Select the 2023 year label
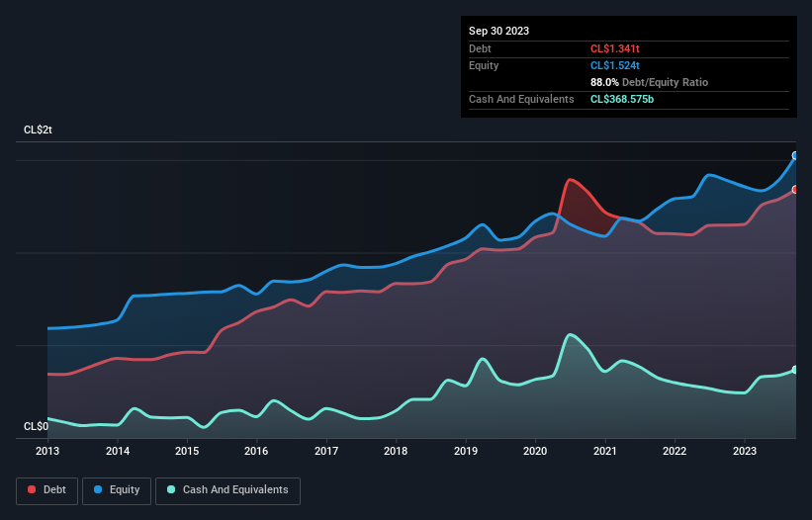 pos(744,451)
